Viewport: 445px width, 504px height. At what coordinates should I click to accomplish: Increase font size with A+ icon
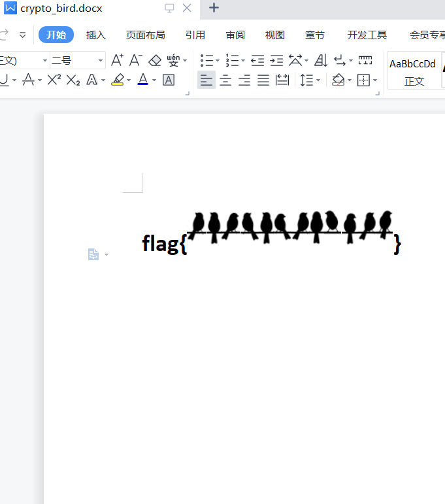pyautogui.click(x=117, y=61)
